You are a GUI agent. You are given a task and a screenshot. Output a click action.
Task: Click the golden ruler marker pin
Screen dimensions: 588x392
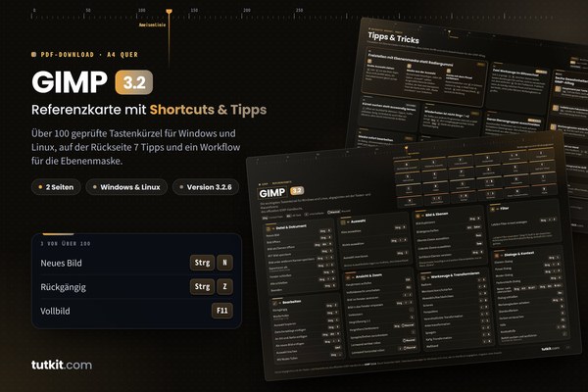pos(170,12)
